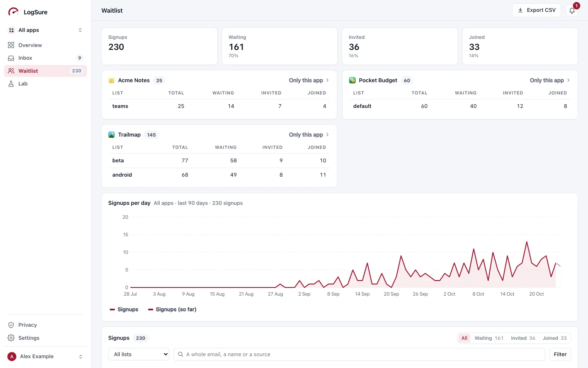Image resolution: width=588 pixels, height=368 pixels.
Task: Open Acme Notes via Only this app
Action: point(309,81)
